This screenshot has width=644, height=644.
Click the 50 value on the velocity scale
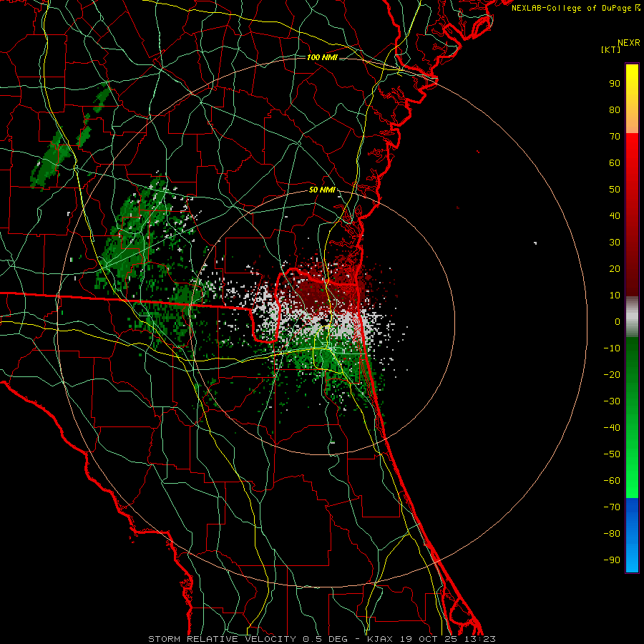[615, 190]
